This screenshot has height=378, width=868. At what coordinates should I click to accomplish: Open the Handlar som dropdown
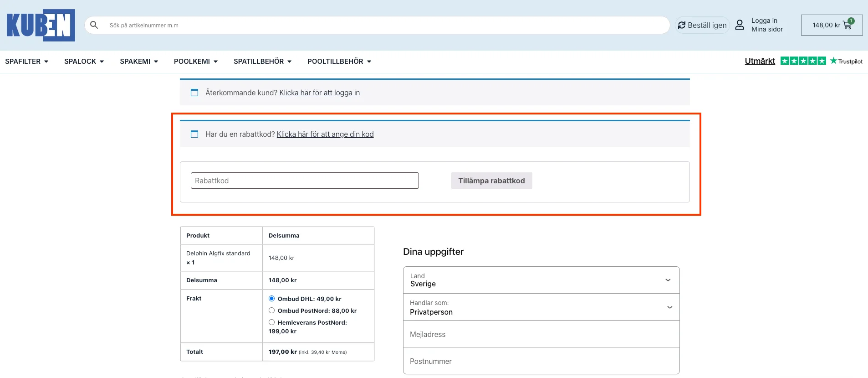[x=541, y=307]
